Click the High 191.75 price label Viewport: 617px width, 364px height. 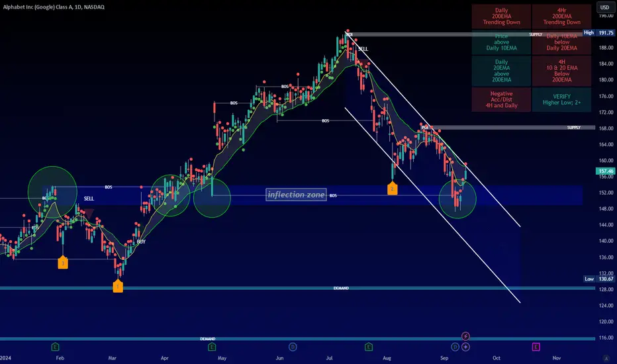598,32
